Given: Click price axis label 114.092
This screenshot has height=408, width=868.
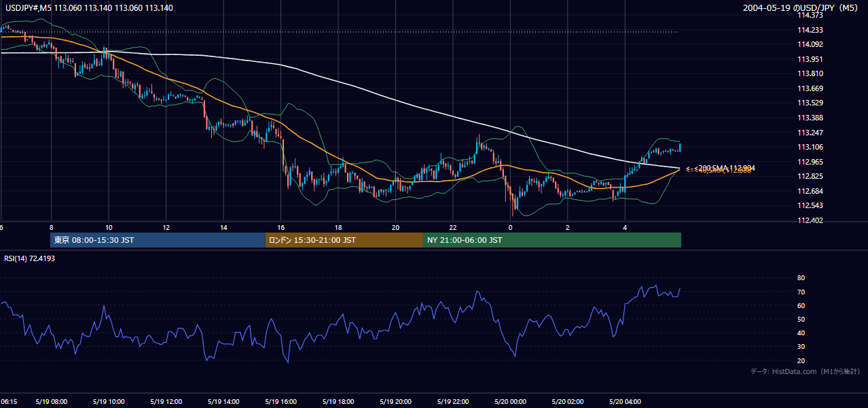Looking at the screenshot, I should pyautogui.click(x=810, y=44).
